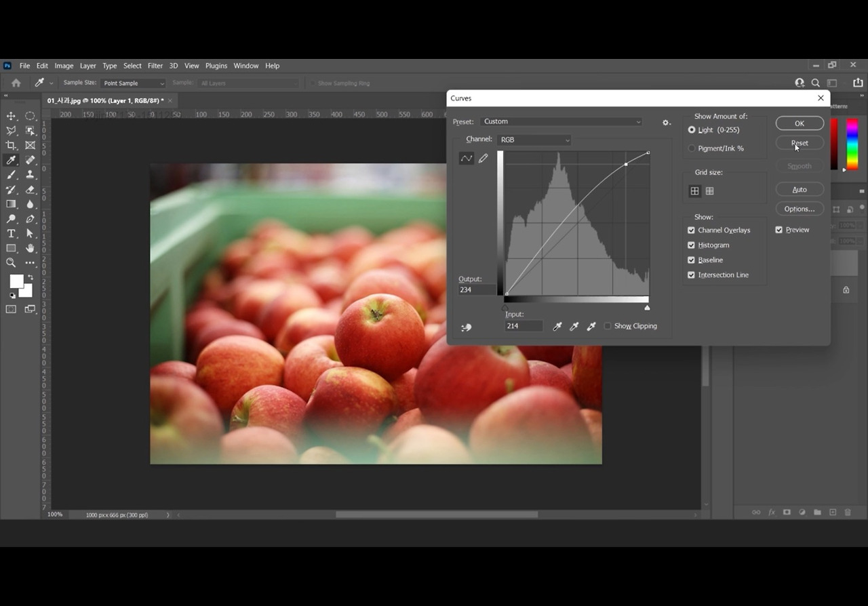Select the Pen tool

[x=31, y=219]
